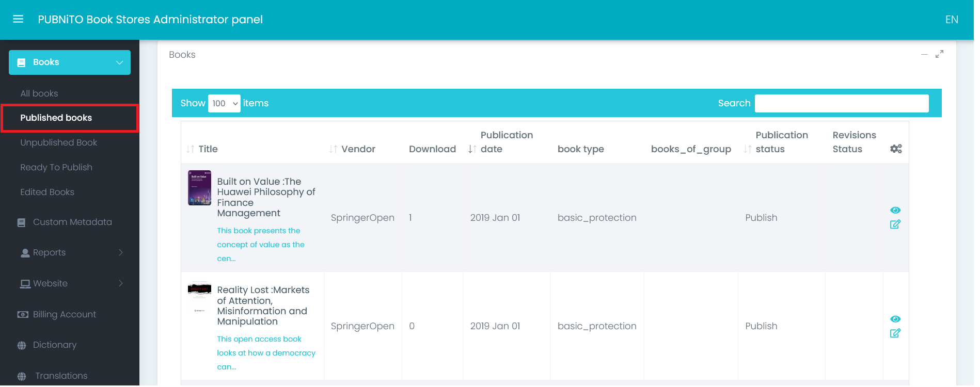Edit the Built on Value book

click(x=895, y=224)
